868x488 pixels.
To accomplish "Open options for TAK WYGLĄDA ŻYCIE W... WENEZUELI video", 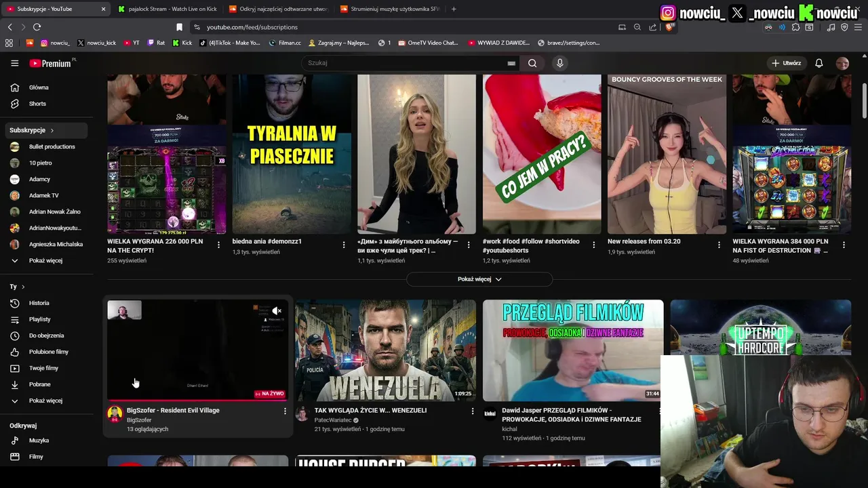I will (x=473, y=411).
